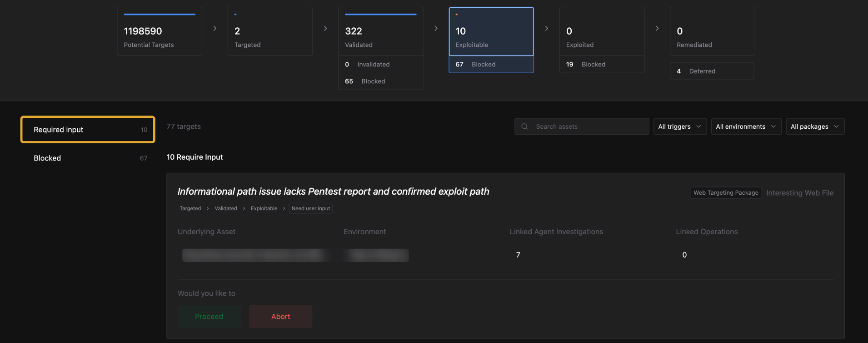This screenshot has height=343, width=868.
Task: Select the Exploitable stage card
Action: [491, 31]
